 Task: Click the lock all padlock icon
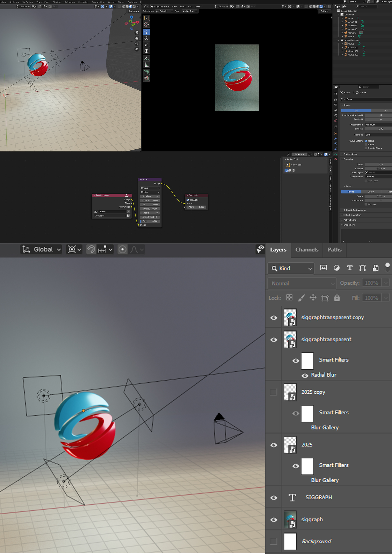tap(337, 298)
